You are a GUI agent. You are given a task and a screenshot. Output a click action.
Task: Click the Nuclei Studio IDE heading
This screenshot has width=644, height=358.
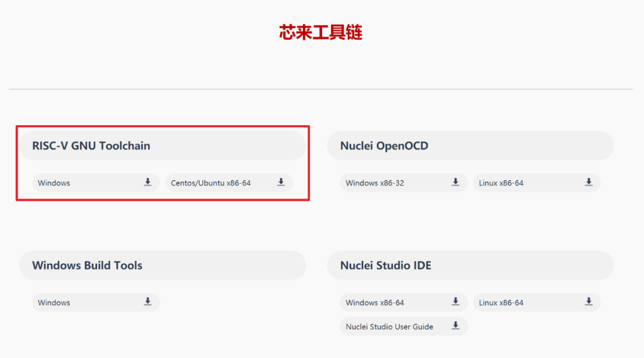tap(386, 265)
